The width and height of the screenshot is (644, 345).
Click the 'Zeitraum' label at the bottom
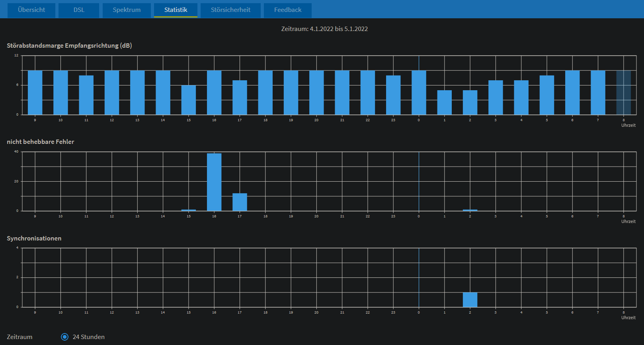20,337
